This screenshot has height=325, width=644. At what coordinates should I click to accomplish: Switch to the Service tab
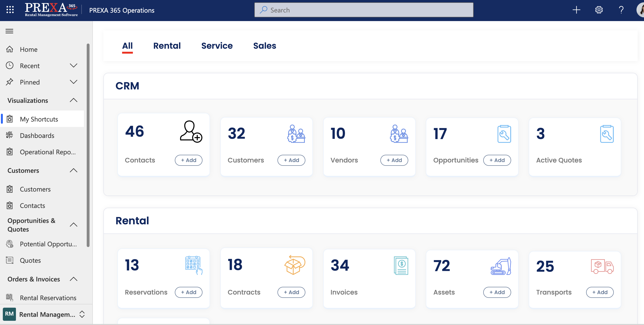pos(217,45)
